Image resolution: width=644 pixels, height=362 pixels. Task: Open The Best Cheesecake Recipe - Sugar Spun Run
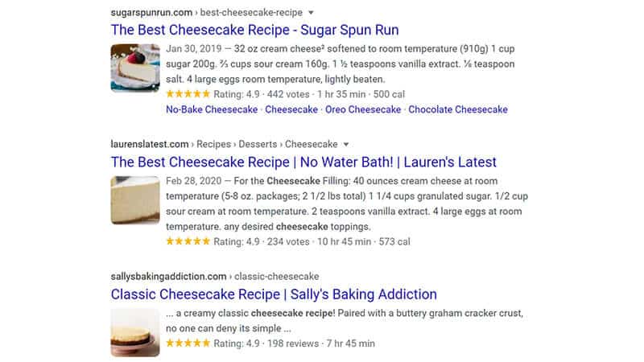click(254, 30)
